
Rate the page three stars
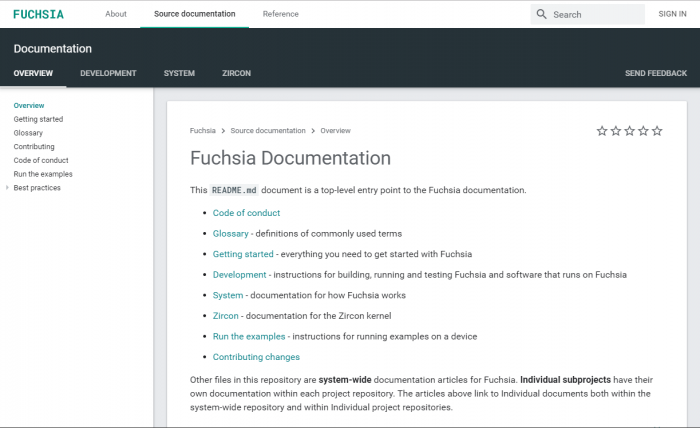pos(630,131)
